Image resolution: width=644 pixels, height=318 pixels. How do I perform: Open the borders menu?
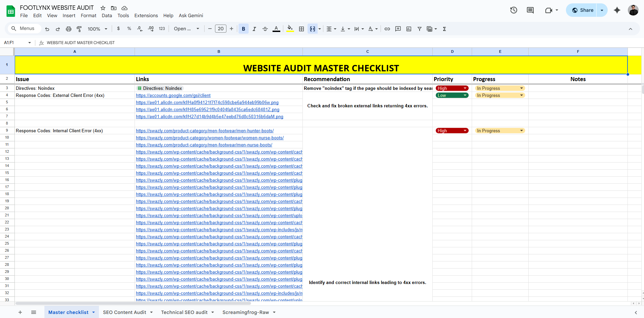coord(301,29)
